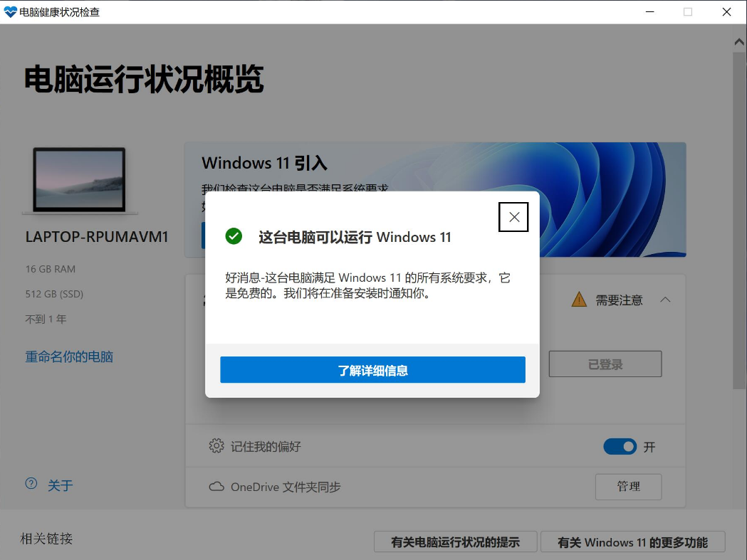Click the scroll-up arrow on the scrollbar
This screenshot has width=747, height=560.
pos(738,41)
